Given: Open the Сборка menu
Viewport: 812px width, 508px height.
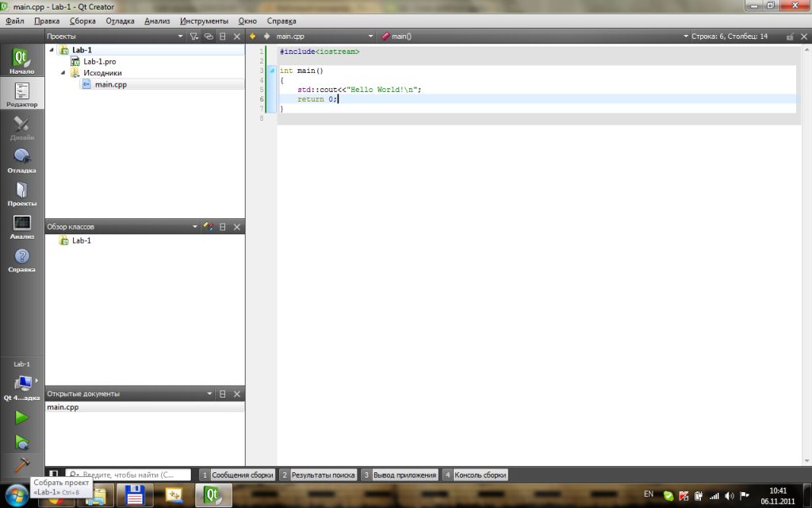Looking at the screenshot, I should click(x=82, y=21).
